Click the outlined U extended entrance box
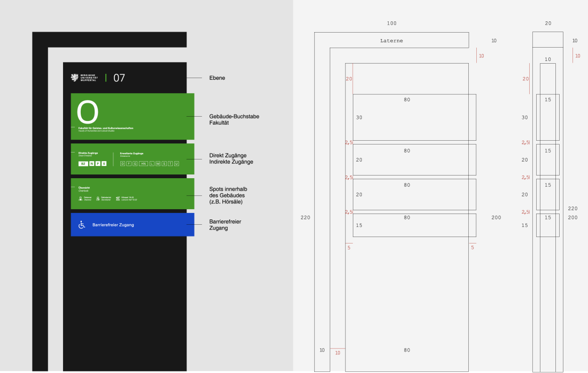The width and height of the screenshot is (588, 373). coord(176,163)
